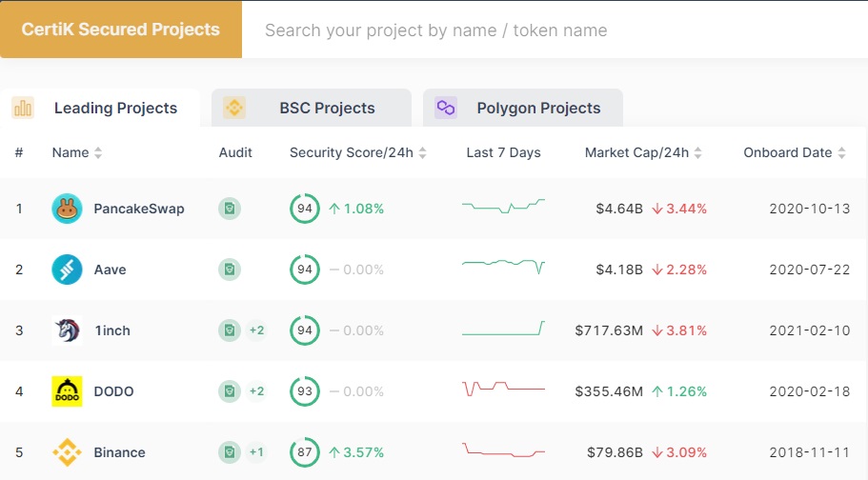
Task: Click 1inch security score 94 ring
Action: (x=305, y=330)
